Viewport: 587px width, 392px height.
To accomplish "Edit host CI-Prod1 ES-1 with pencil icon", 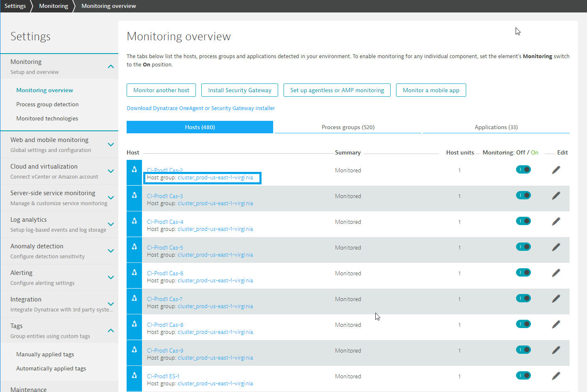I will (556, 376).
